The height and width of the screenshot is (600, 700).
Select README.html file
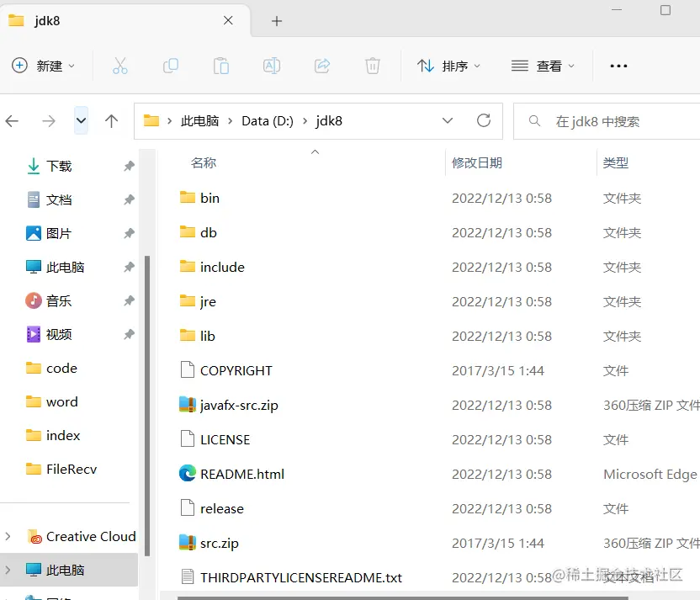coord(242,474)
